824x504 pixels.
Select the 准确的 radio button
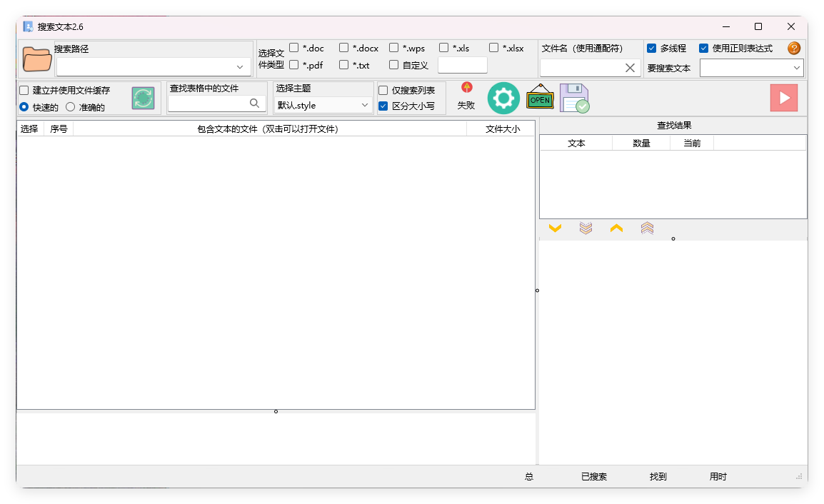point(69,106)
